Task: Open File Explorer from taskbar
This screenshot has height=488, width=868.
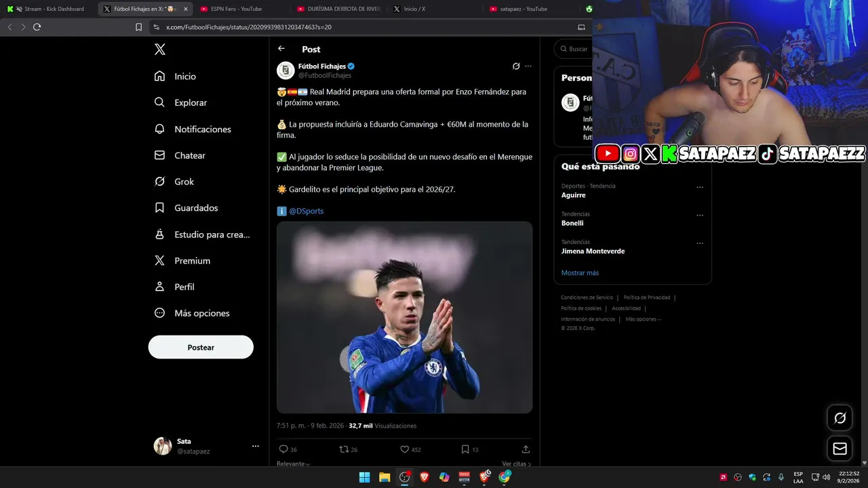Action: click(x=384, y=477)
